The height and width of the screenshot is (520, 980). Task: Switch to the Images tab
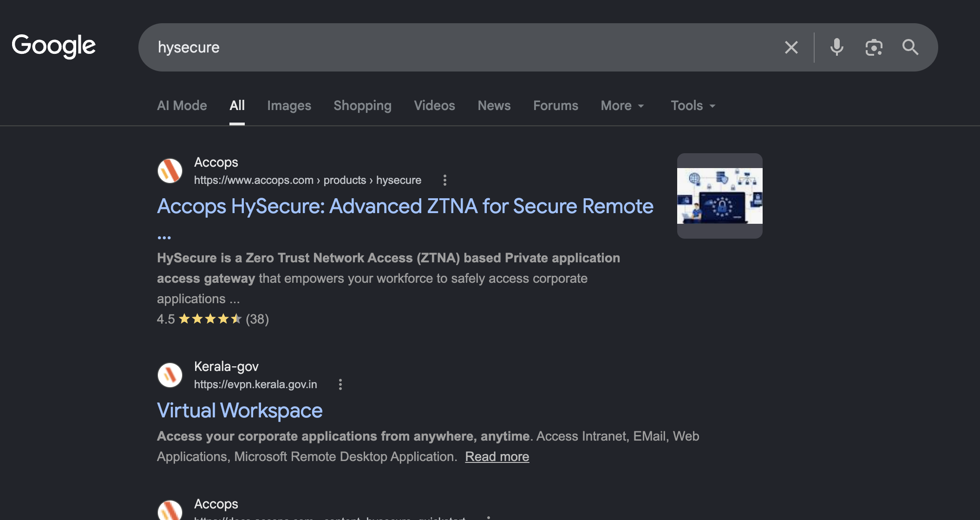289,105
